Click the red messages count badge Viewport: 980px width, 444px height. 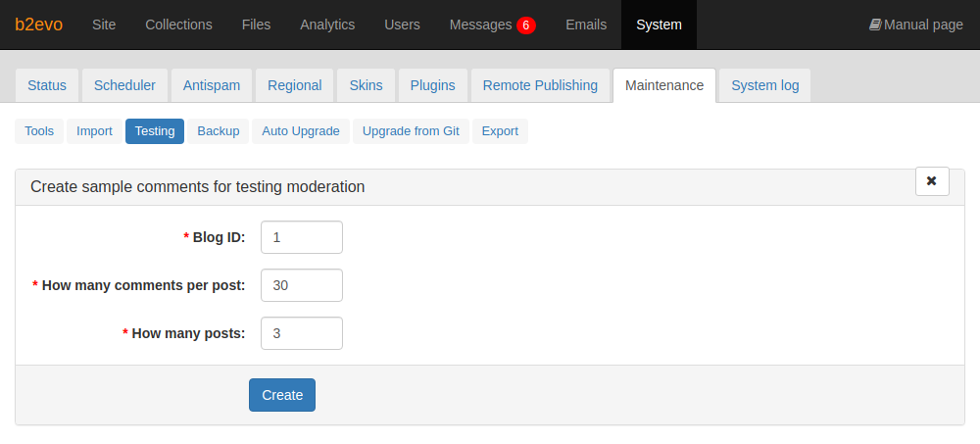525,25
